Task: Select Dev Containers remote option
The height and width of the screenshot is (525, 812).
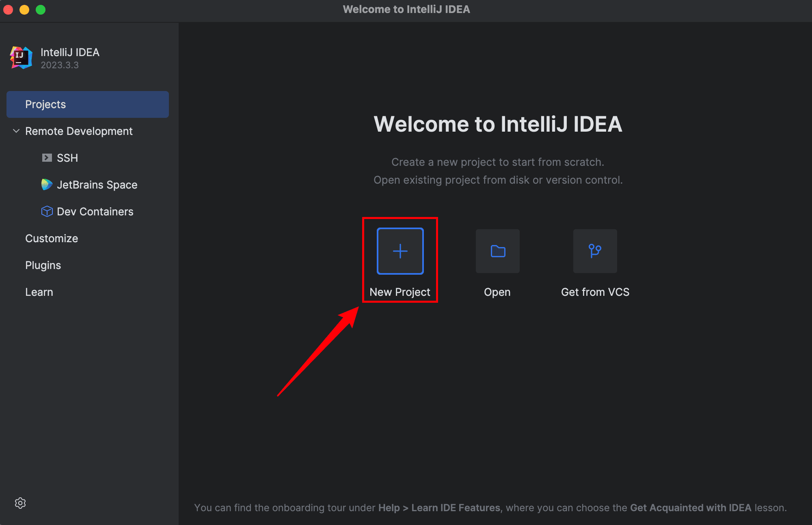Action: tap(95, 212)
